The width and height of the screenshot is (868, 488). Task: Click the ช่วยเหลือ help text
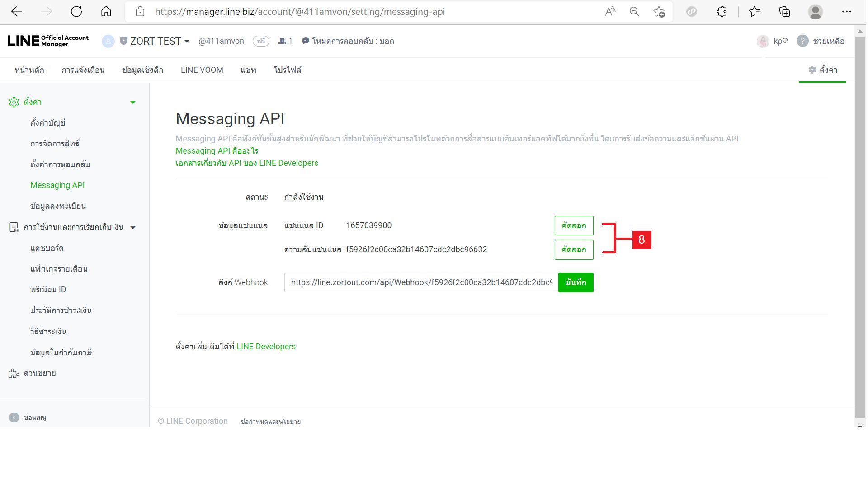click(829, 41)
